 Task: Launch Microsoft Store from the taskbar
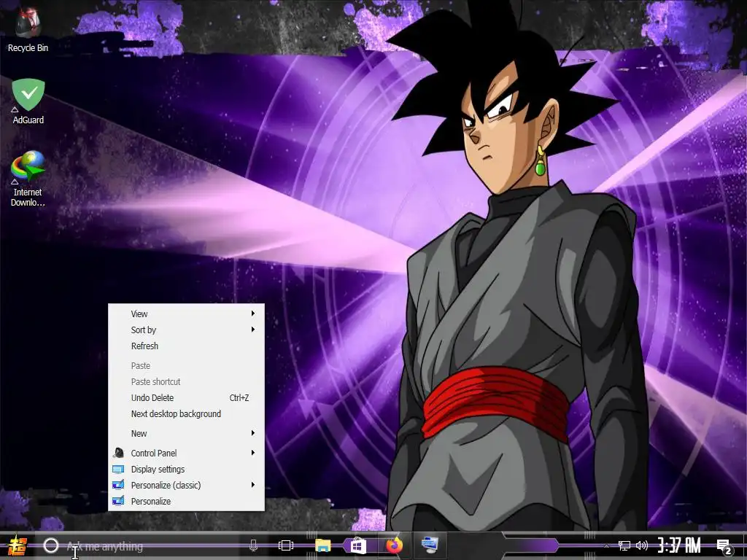[x=358, y=545]
